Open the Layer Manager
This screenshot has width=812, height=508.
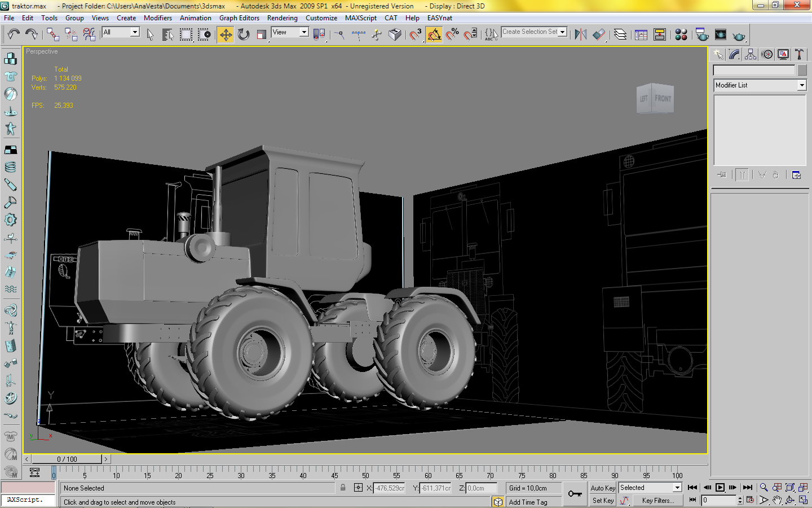[x=620, y=35]
